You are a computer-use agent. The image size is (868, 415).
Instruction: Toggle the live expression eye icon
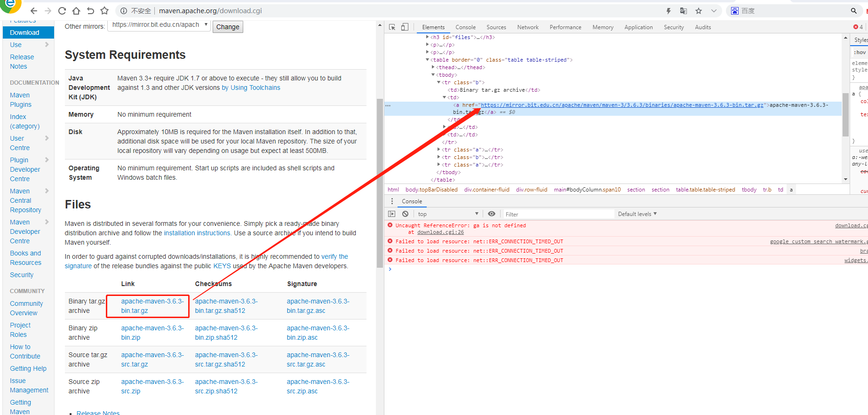point(492,214)
